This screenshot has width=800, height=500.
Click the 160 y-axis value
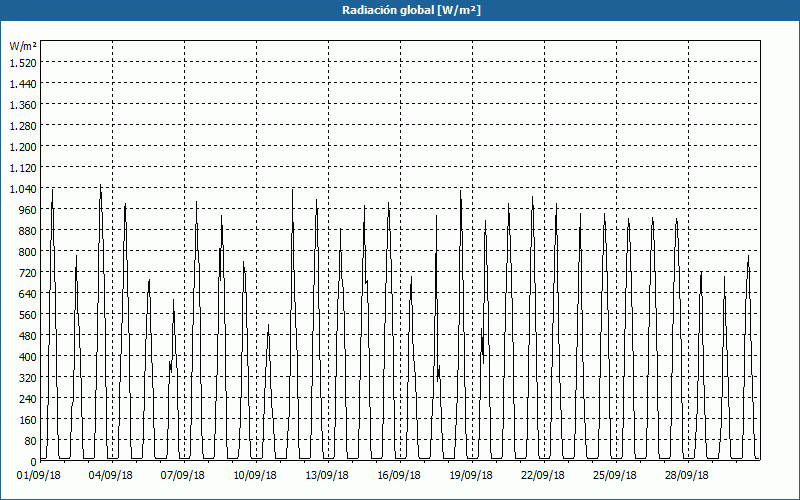28,420
